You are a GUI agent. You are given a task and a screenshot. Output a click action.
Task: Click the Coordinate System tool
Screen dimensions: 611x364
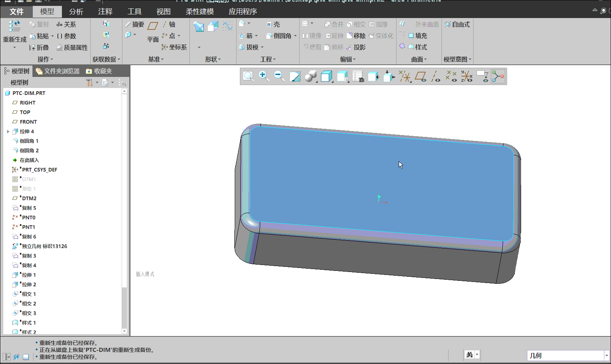pyautogui.click(x=174, y=47)
